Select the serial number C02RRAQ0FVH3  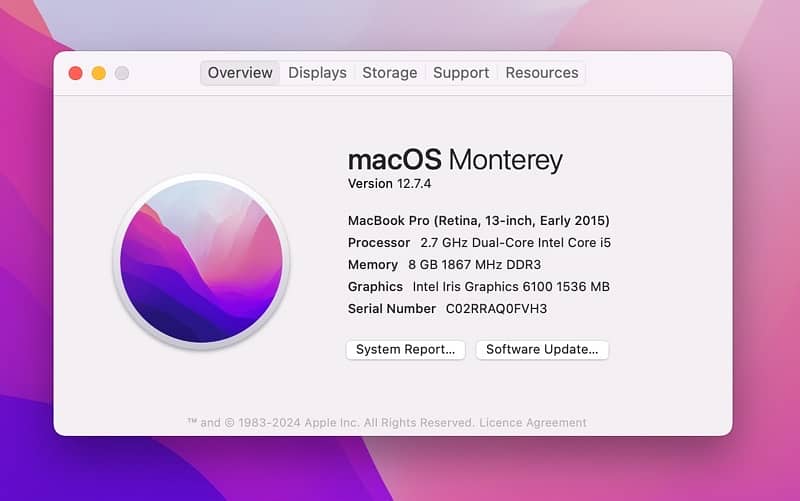[496, 309]
